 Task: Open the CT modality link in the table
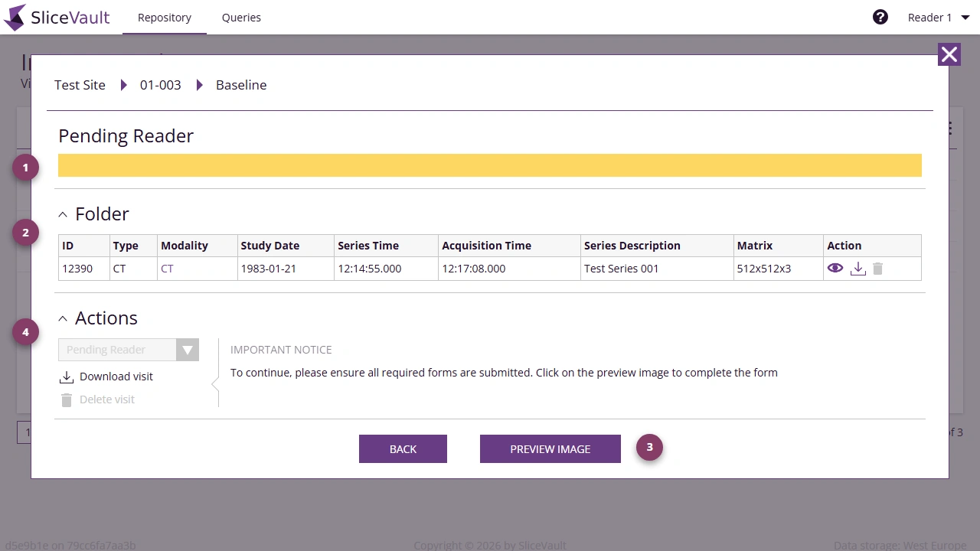[x=167, y=269]
